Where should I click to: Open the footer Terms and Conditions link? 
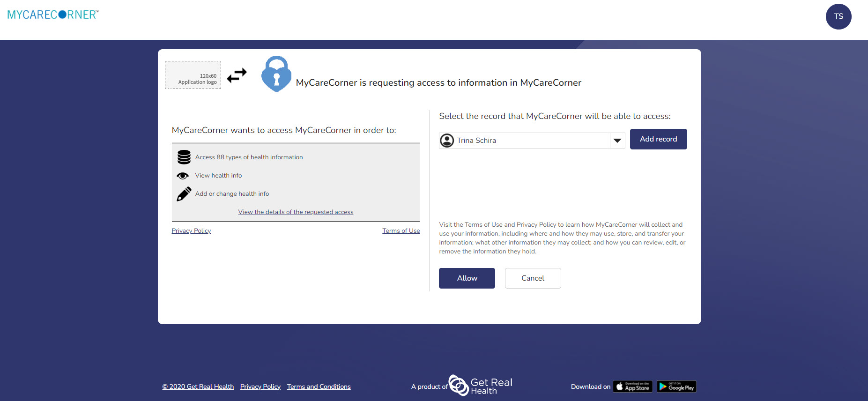(319, 386)
